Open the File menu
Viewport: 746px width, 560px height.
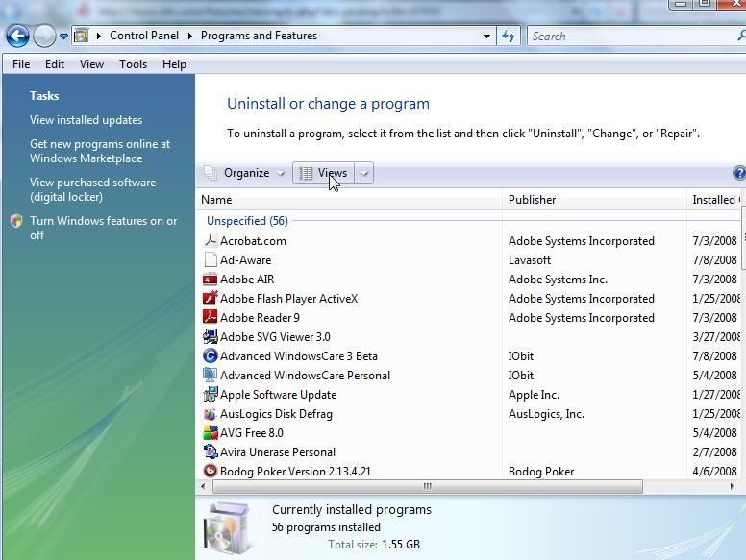(21, 64)
